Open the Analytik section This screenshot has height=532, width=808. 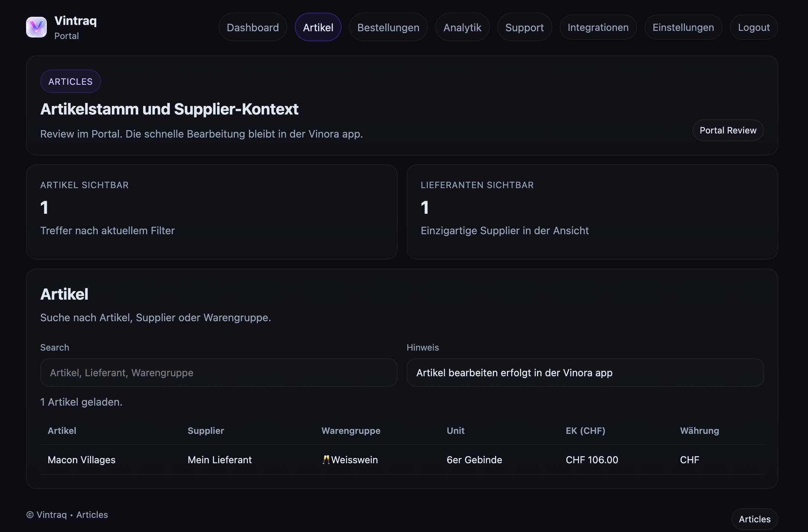(x=462, y=28)
